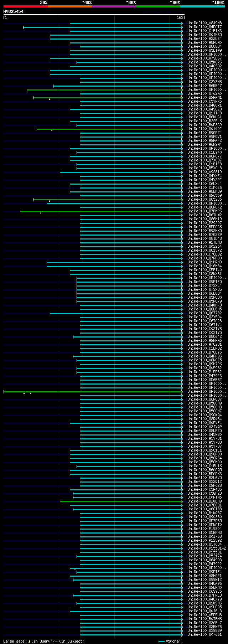Screen dimensions: 228x644
Task: Select the UniRef100_B9GP74 label
Action: 204,133
